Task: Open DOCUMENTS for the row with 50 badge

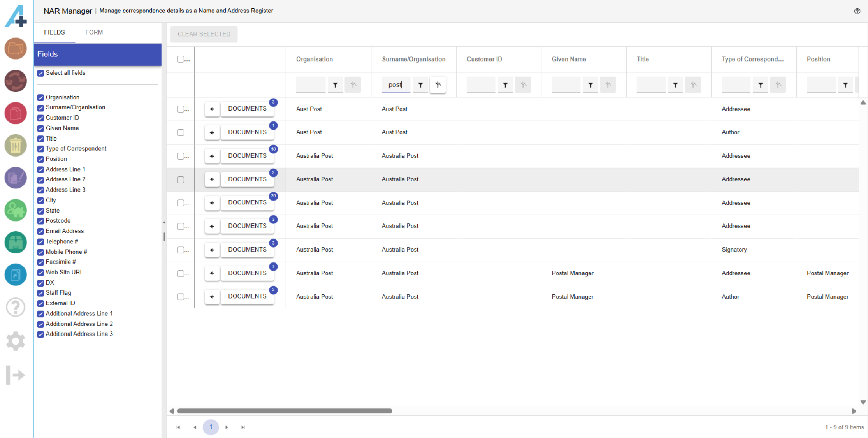Action: (247, 156)
